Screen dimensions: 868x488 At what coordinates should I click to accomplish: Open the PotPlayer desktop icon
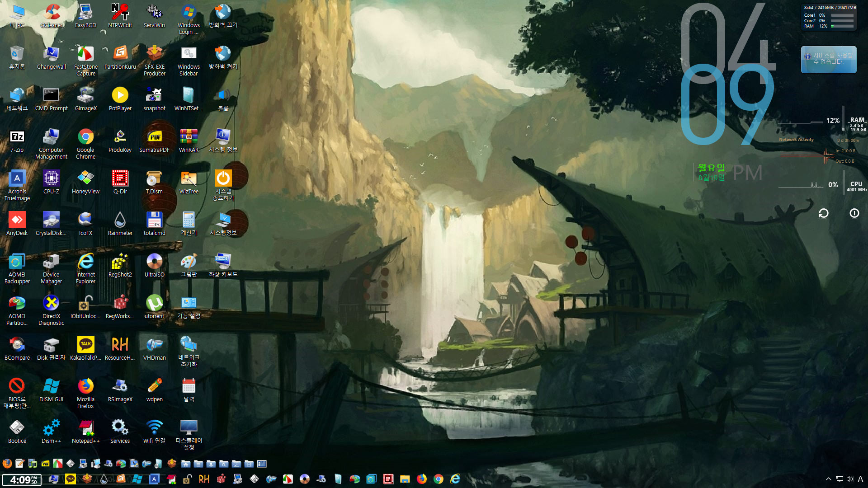pyautogui.click(x=120, y=99)
